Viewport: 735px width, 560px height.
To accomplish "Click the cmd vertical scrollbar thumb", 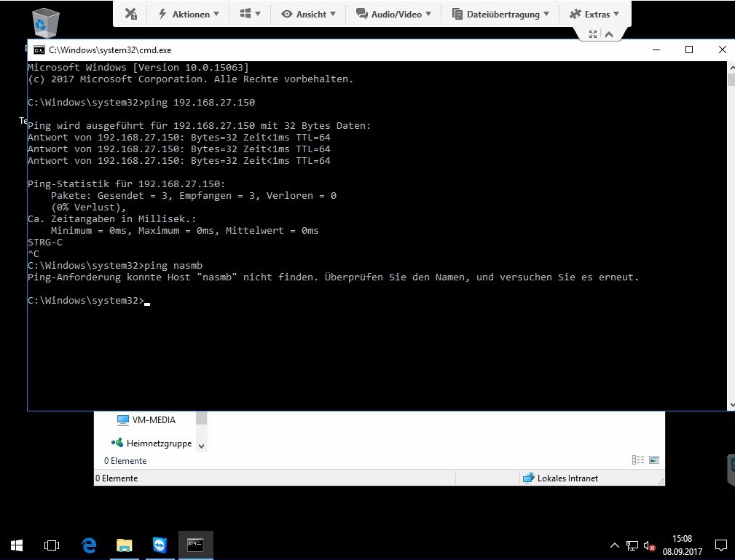I will (x=731, y=79).
